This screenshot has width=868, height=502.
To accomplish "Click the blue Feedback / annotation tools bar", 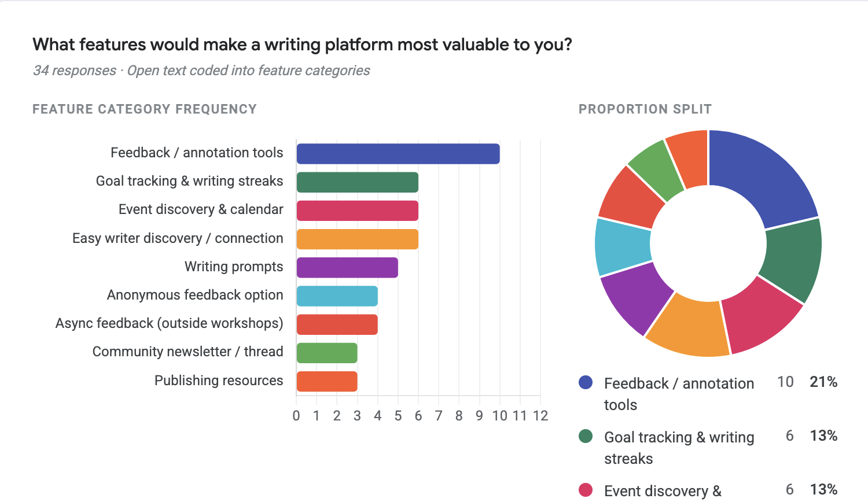I will pyautogui.click(x=398, y=154).
